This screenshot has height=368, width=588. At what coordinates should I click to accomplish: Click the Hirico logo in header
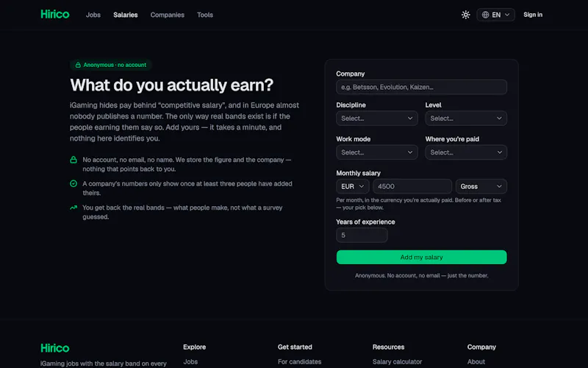(x=54, y=14)
